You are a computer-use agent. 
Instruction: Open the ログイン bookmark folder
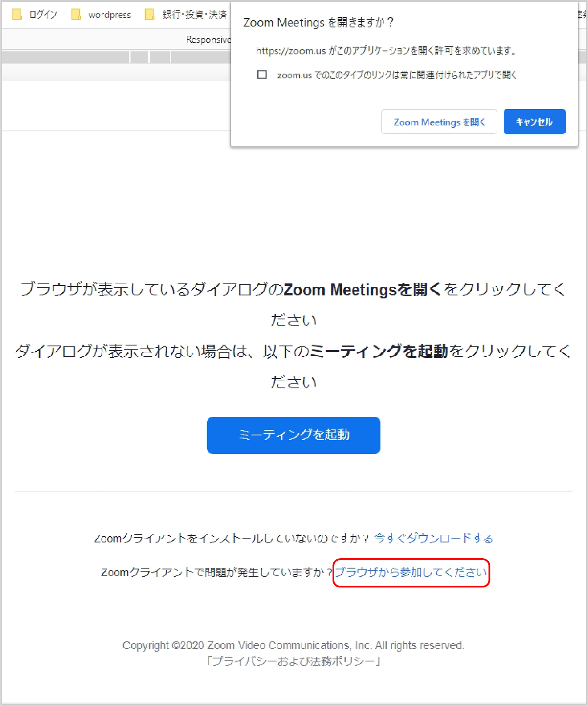pyautogui.click(x=35, y=15)
